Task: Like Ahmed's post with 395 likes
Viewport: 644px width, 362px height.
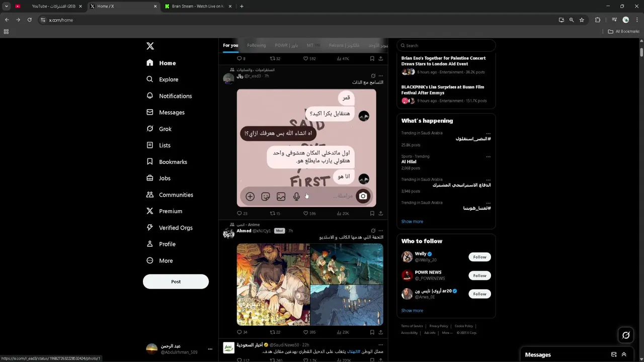Action: tap(309, 332)
